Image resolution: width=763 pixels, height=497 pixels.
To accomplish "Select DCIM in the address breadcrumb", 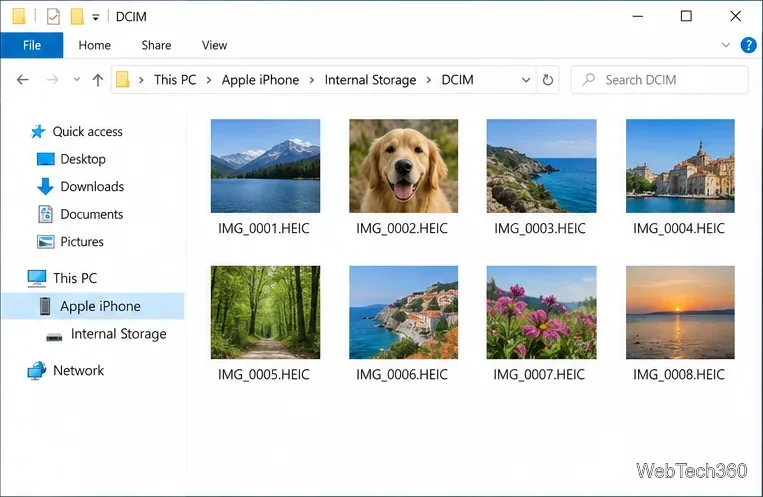I will coord(457,80).
